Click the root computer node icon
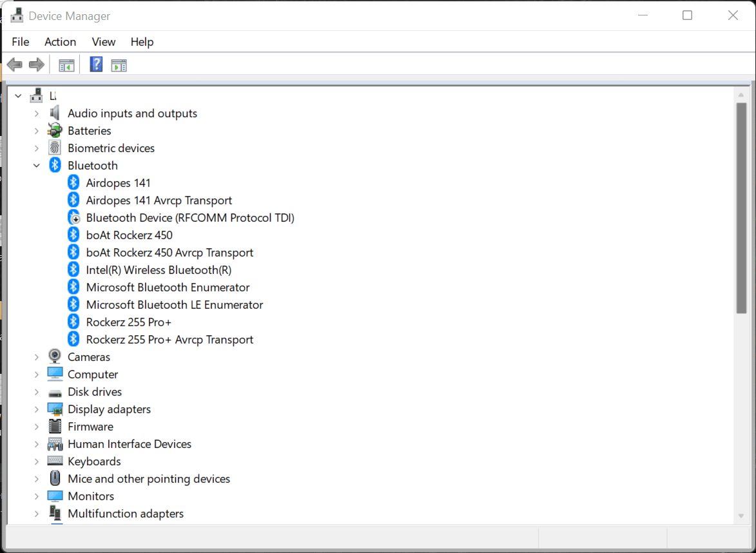 [36, 95]
